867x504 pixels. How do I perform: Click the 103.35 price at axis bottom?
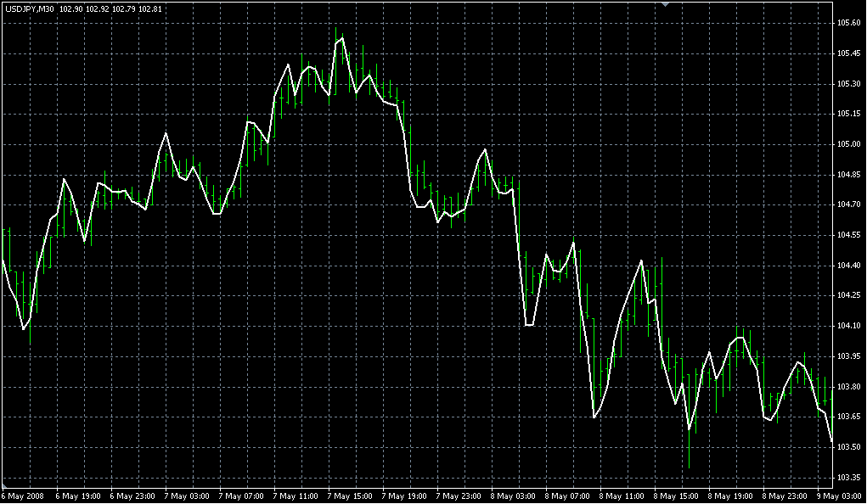pyautogui.click(x=848, y=478)
